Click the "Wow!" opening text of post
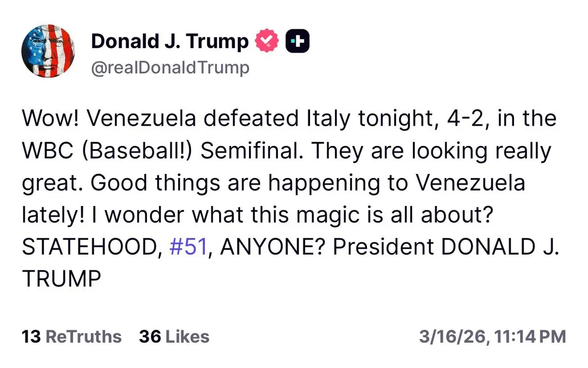Screen dimensions: 588x368 (50, 119)
